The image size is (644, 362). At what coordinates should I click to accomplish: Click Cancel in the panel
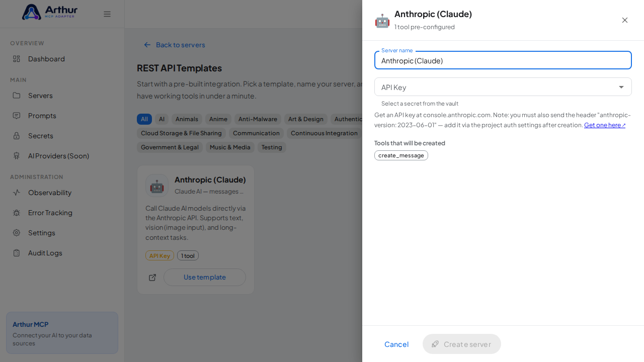click(x=396, y=344)
